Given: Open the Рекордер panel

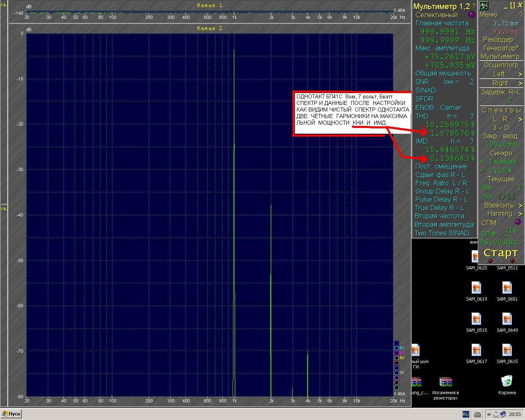Looking at the screenshot, I should point(498,40).
